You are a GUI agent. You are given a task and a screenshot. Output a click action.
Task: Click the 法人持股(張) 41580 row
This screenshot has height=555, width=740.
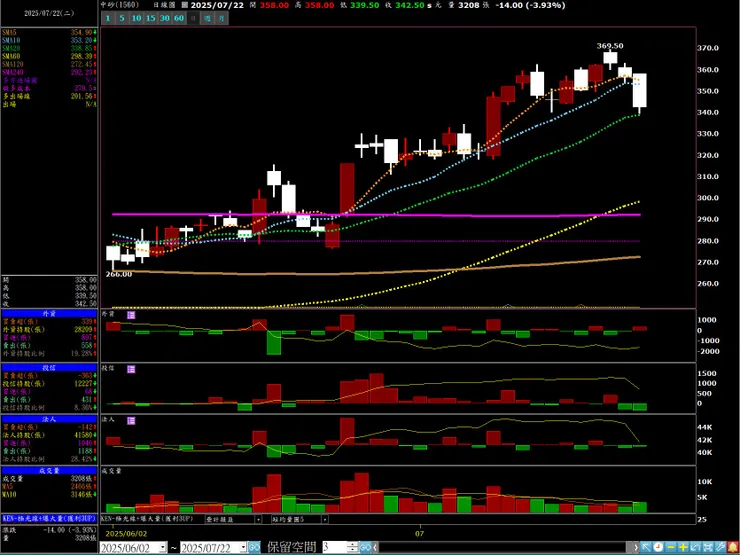49,435
